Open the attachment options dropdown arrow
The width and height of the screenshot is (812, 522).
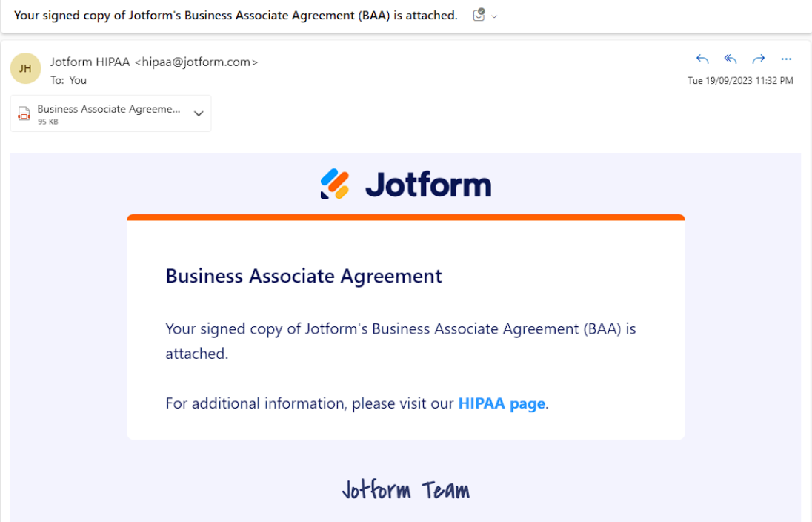coord(199,113)
